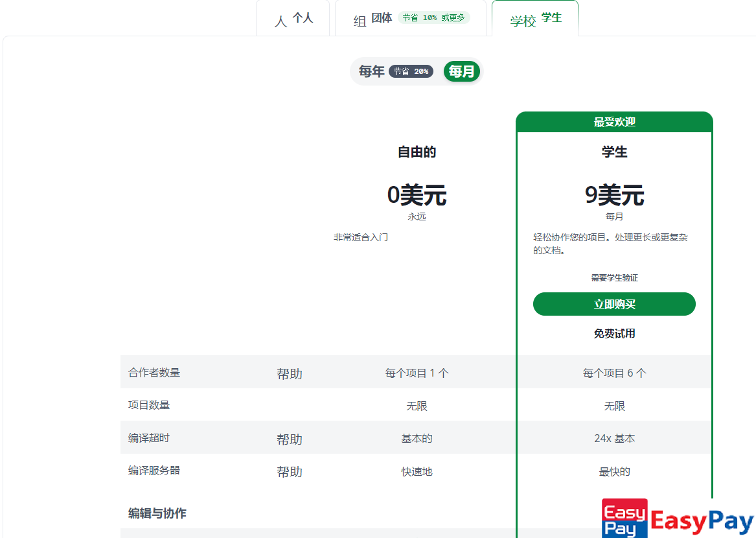Switch to the 个人 plans tab label
The height and width of the screenshot is (538, 756).
(x=303, y=18)
